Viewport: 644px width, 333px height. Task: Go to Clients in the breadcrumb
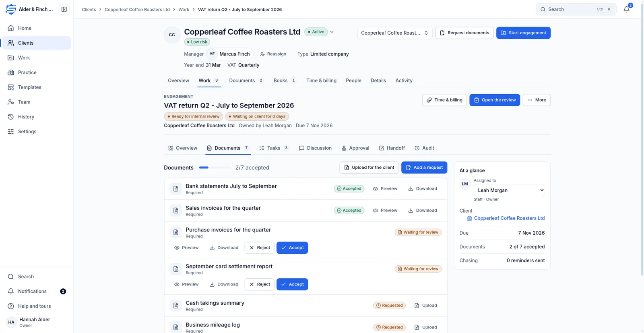click(89, 9)
